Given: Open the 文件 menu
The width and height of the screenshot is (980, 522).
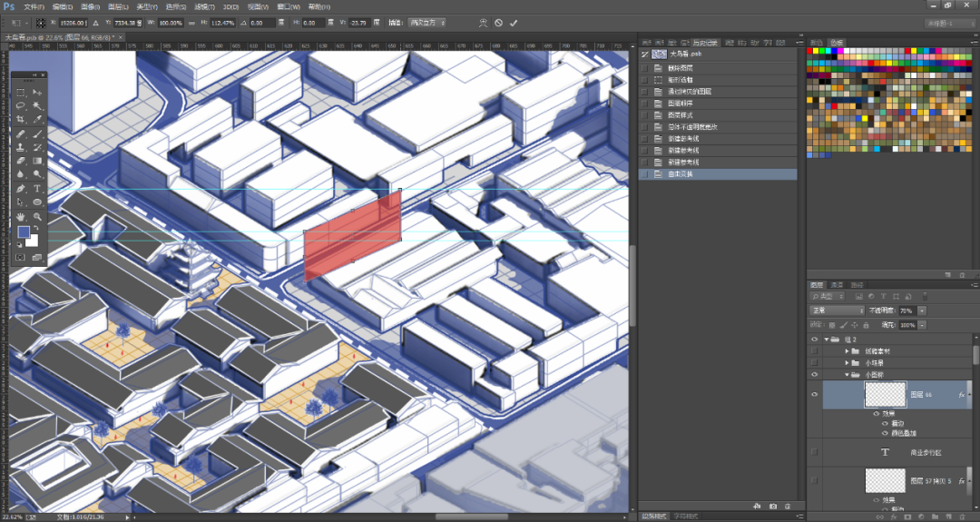Looking at the screenshot, I should 34,6.
